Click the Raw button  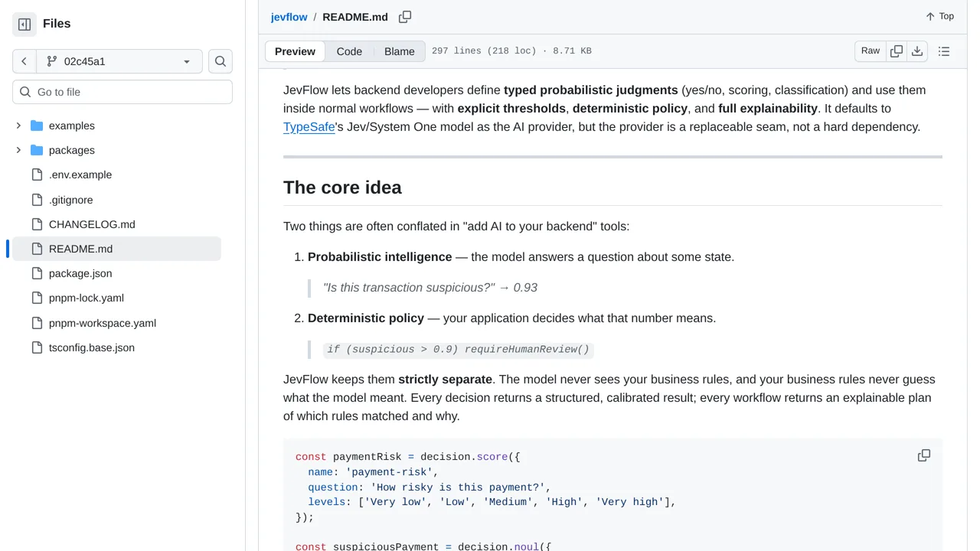click(x=871, y=51)
